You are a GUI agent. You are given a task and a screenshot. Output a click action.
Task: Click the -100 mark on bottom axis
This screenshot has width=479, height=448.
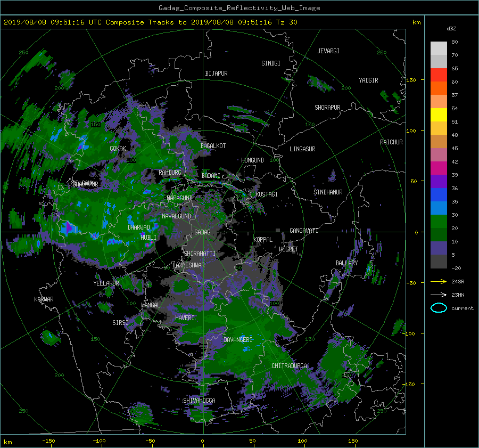pyautogui.click(x=99, y=441)
